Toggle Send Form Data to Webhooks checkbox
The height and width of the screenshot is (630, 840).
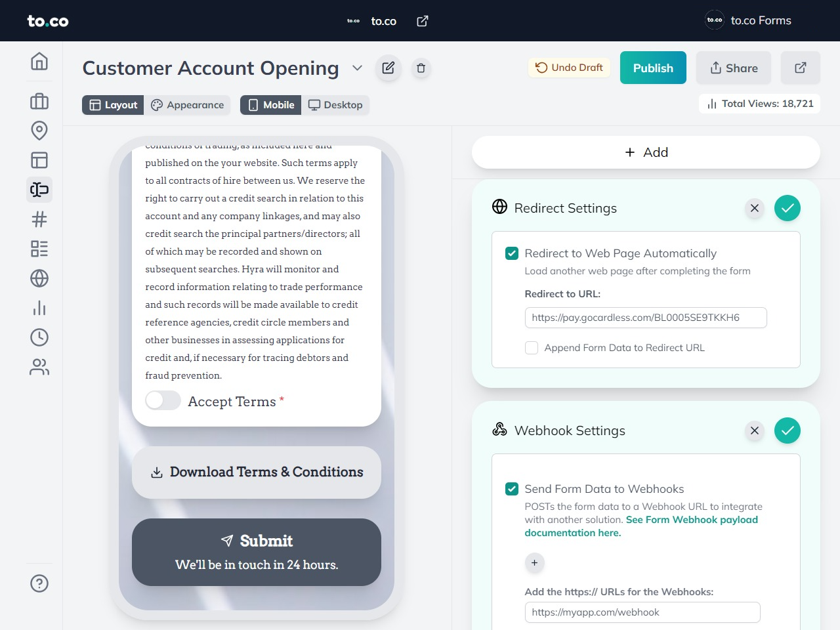(x=512, y=489)
